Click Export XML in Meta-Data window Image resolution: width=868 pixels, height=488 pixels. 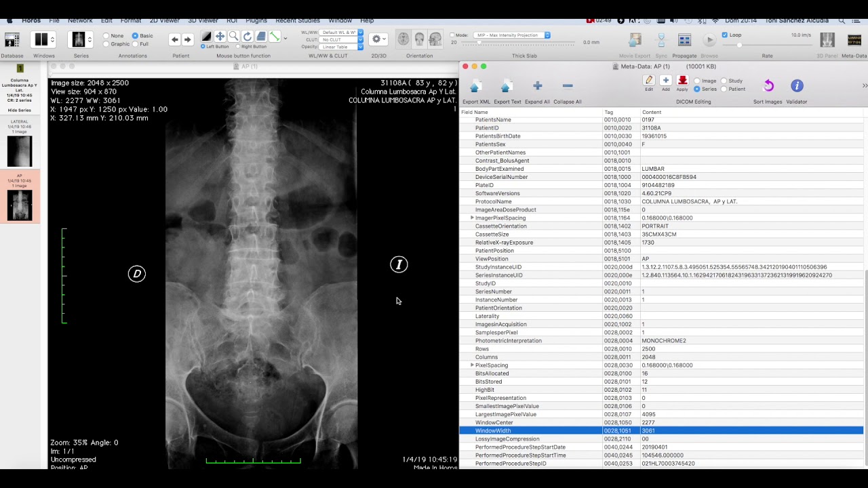[x=476, y=86]
